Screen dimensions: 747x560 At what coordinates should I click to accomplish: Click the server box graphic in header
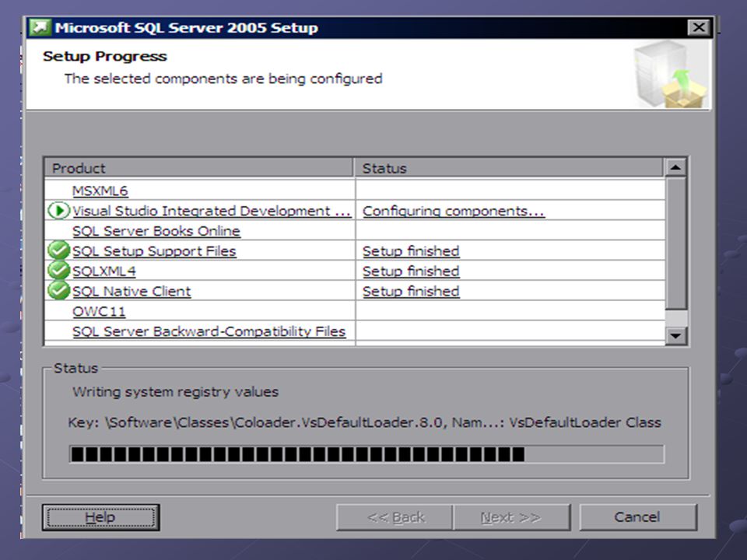[671, 75]
